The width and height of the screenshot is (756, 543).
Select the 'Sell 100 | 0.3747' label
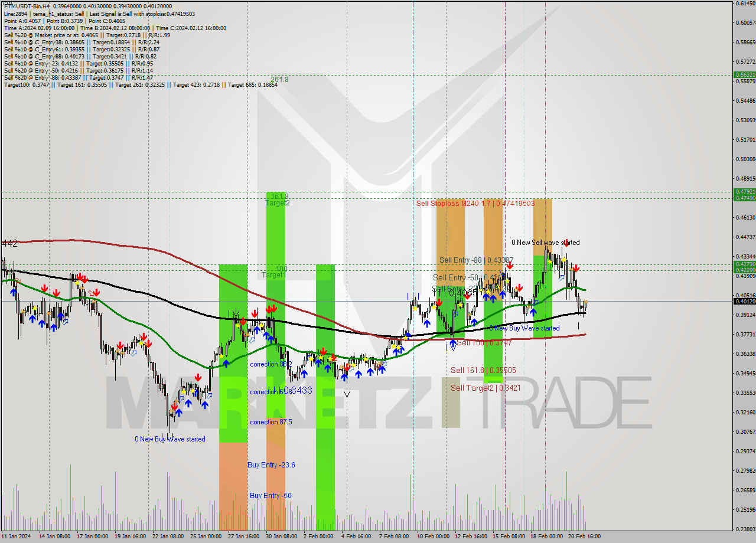click(x=484, y=342)
